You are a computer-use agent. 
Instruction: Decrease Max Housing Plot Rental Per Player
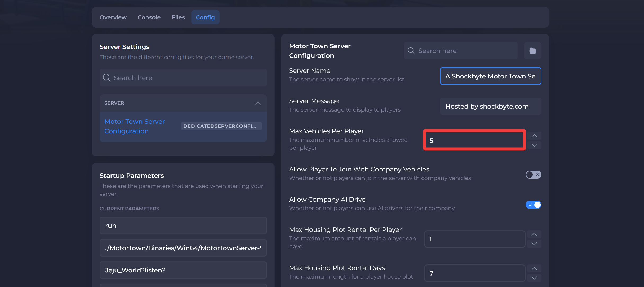click(x=534, y=244)
